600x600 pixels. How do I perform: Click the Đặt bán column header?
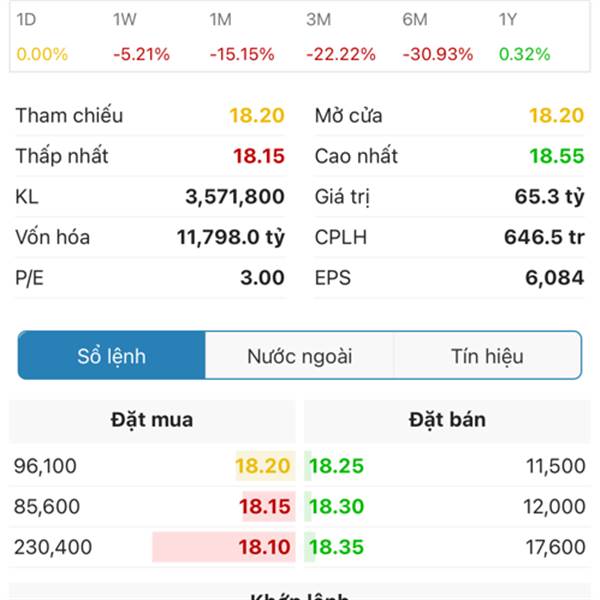(x=447, y=420)
